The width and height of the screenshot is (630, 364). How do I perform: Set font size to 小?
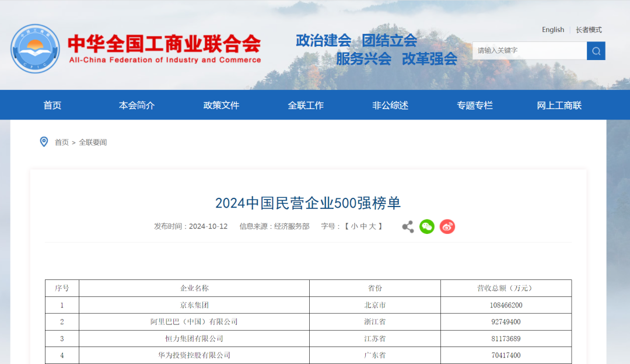[x=354, y=226]
